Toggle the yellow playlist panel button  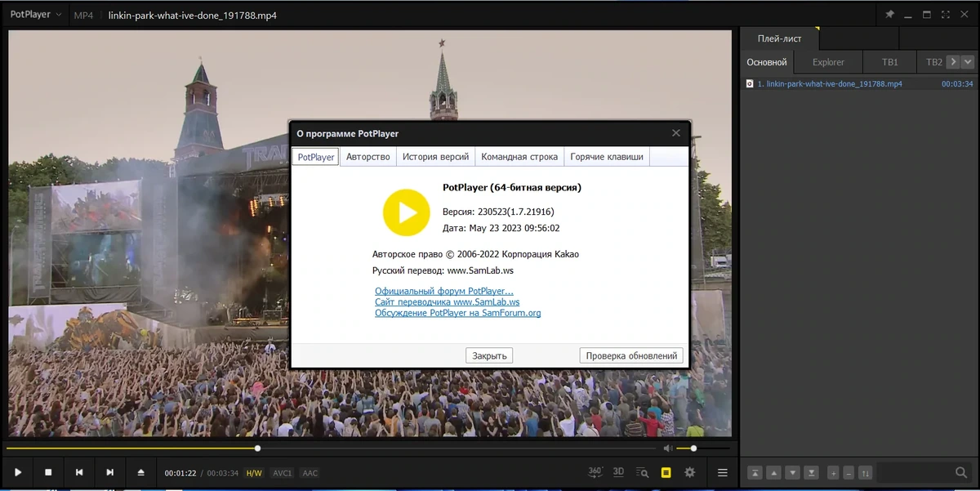point(666,472)
